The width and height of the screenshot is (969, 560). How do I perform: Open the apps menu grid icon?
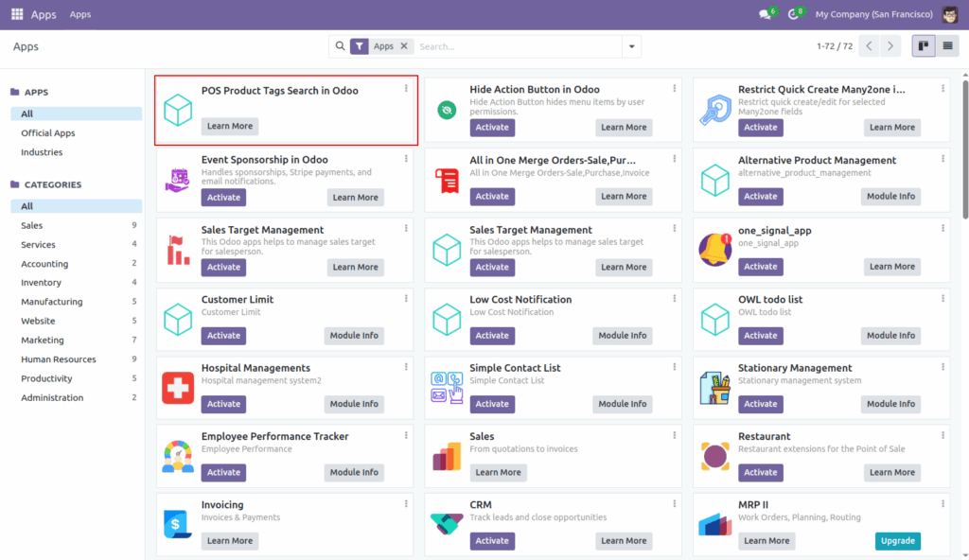click(14, 13)
